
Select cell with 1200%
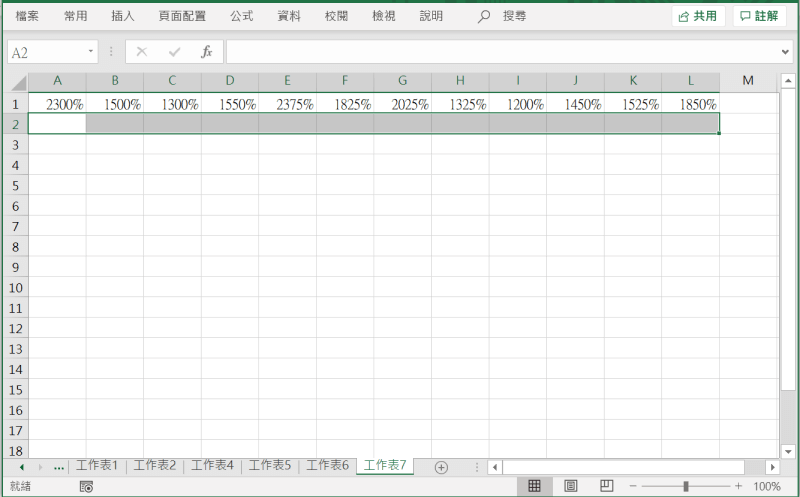pos(518,104)
